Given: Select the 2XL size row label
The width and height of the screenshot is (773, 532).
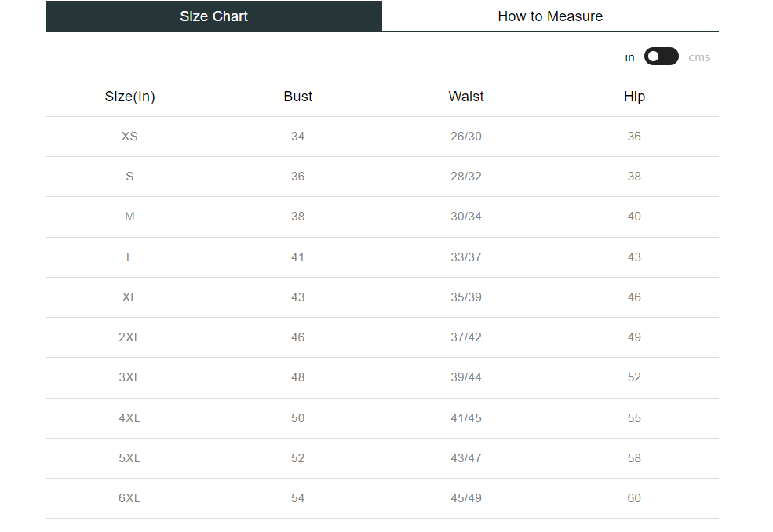Looking at the screenshot, I should pyautogui.click(x=129, y=337).
